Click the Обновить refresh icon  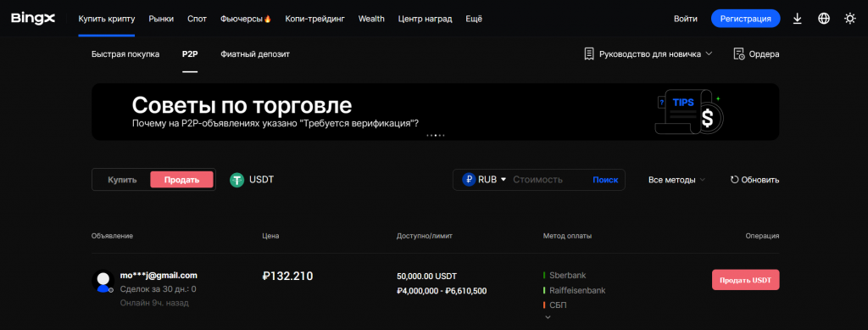click(735, 179)
